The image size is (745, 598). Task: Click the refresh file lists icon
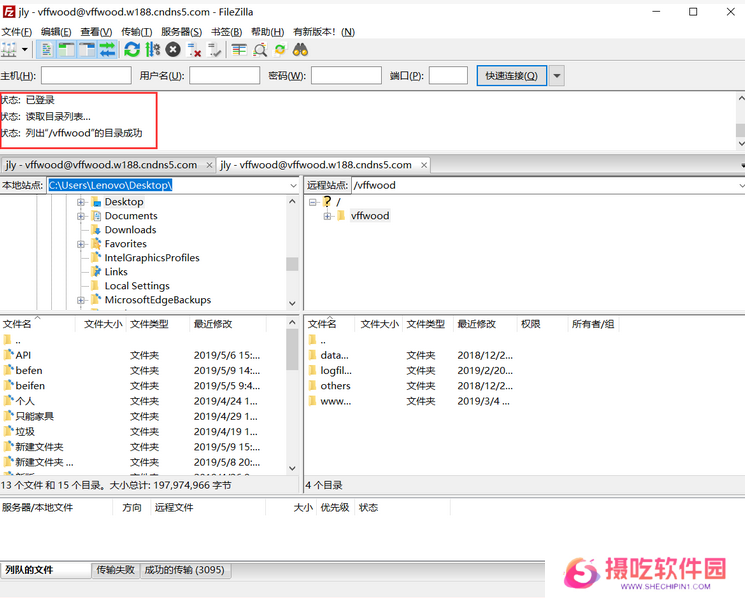click(x=132, y=49)
